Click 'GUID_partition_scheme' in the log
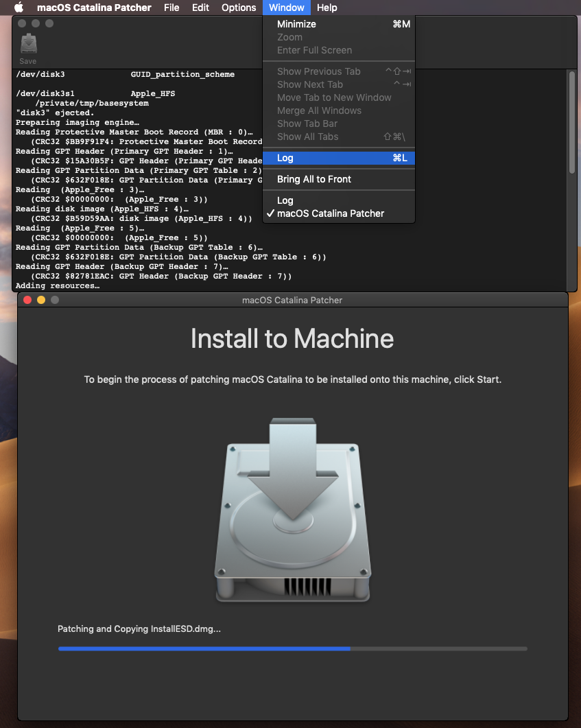Screen dimensions: 581x728 coord(182,74)
